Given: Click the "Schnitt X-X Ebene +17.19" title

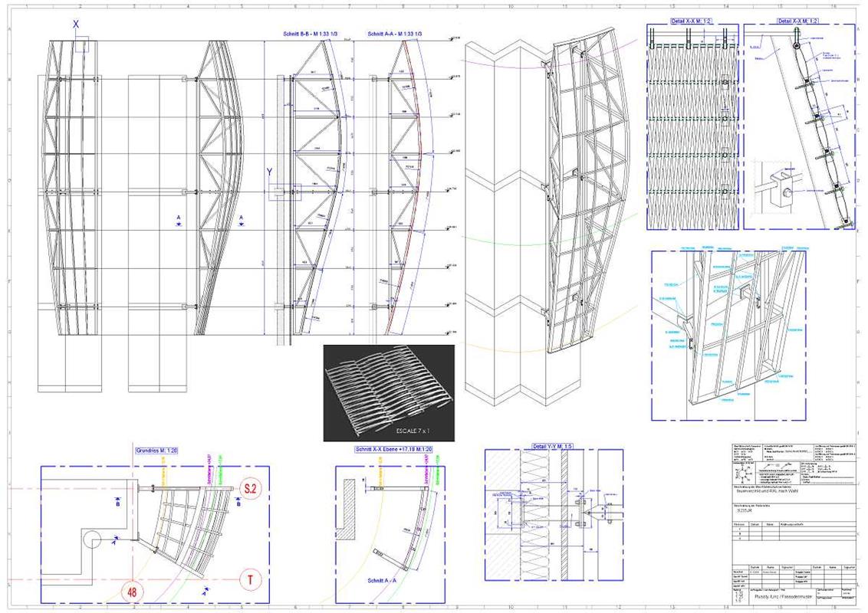Looking at the screenshot, I should [393, 450].
